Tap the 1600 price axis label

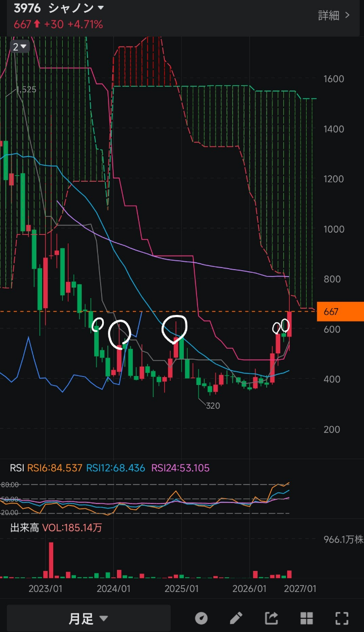[334, 79]
